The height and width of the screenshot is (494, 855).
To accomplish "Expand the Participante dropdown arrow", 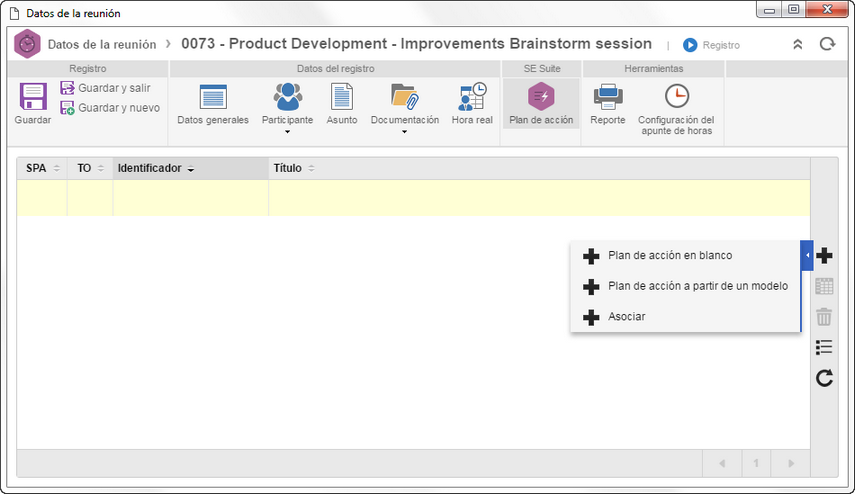I will (287, 132).
